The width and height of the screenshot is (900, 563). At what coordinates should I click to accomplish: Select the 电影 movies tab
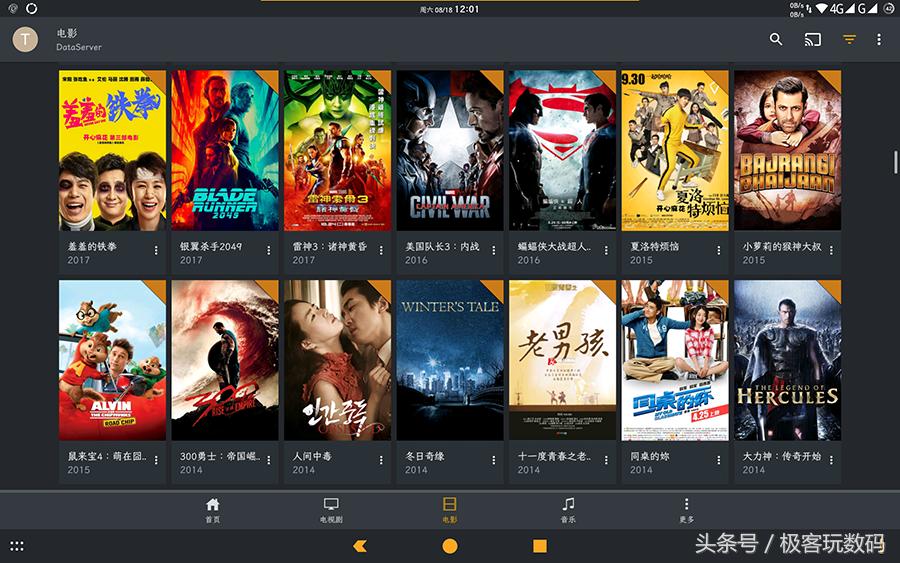pos(449,510)
